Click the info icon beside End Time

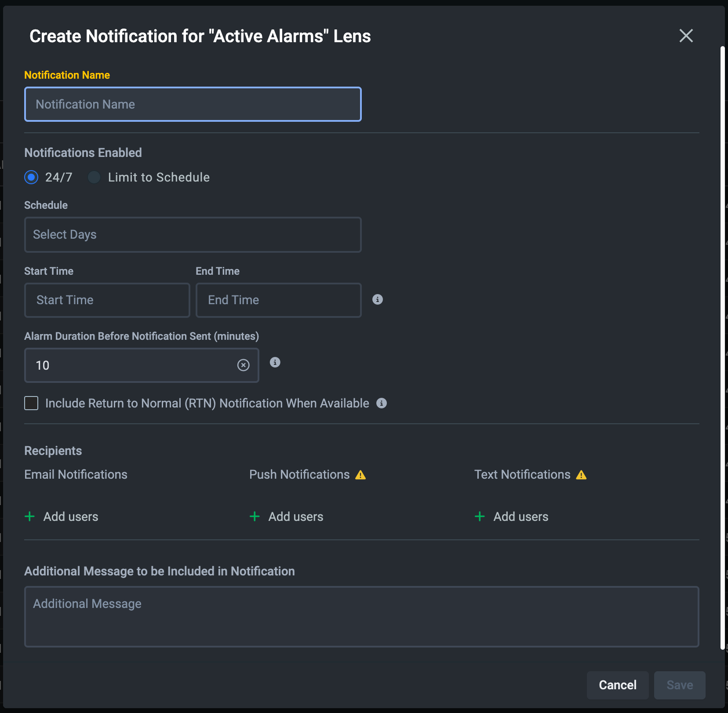click(x=377, y=299)
